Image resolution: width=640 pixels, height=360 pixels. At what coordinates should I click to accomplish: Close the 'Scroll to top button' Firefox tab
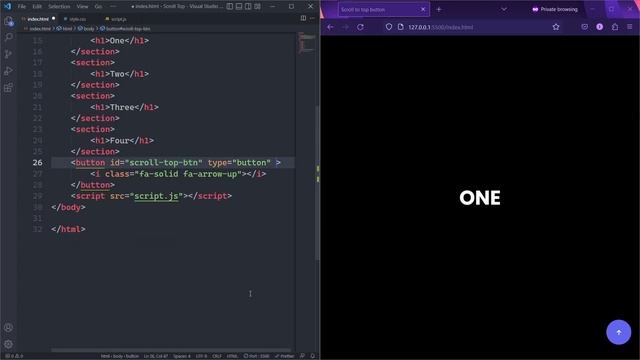point(423,9)
